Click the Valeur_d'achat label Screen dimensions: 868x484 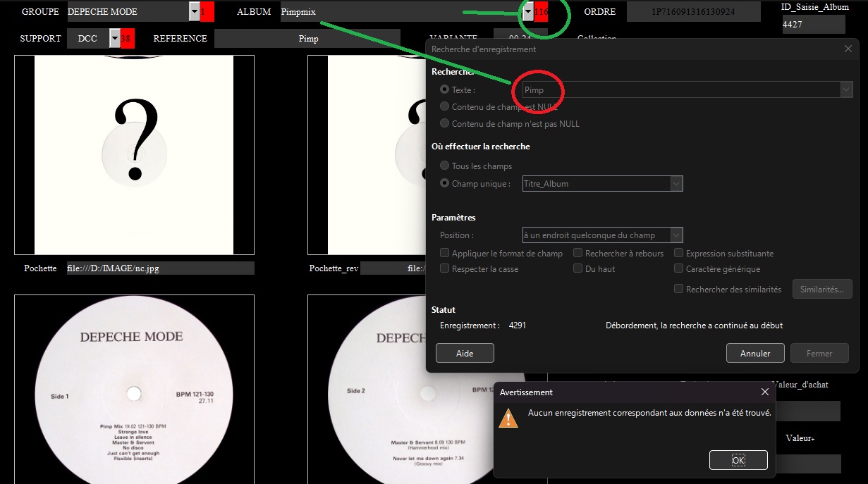[800, 385]
